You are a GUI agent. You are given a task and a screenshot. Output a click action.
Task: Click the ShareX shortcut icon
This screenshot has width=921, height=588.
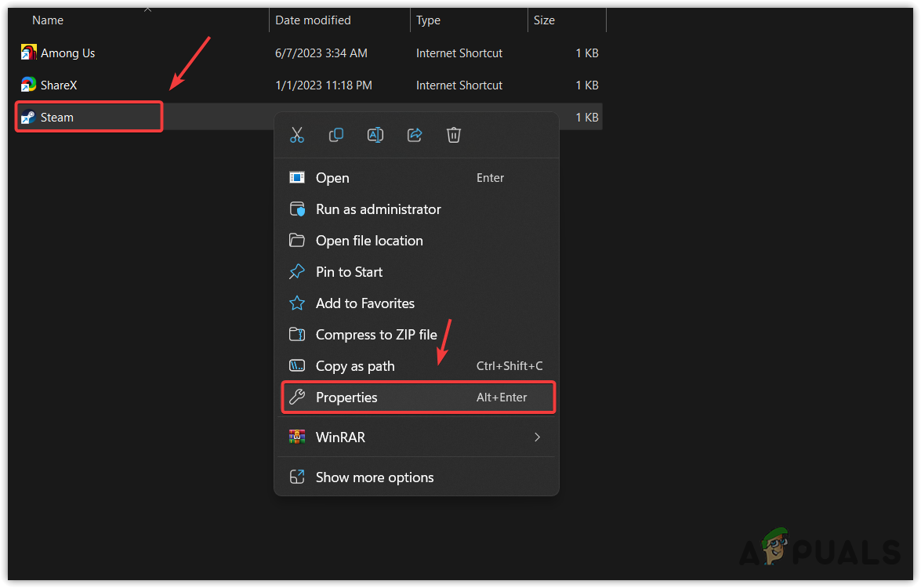tap(28, 85)
